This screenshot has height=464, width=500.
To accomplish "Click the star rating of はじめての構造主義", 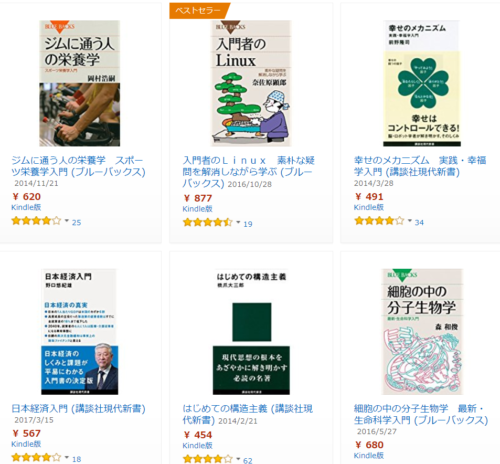I will click(208, 459).
